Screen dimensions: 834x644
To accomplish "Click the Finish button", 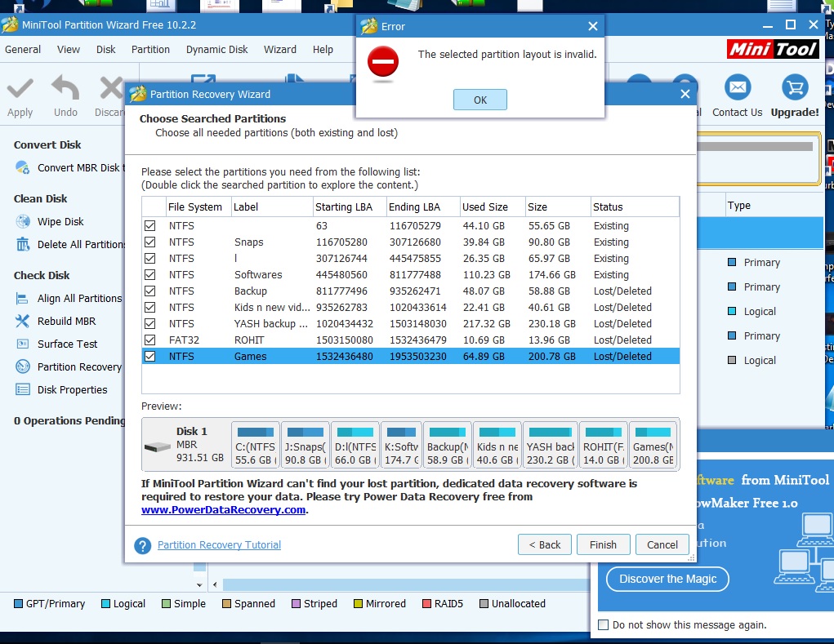I will tap(603, 545).
